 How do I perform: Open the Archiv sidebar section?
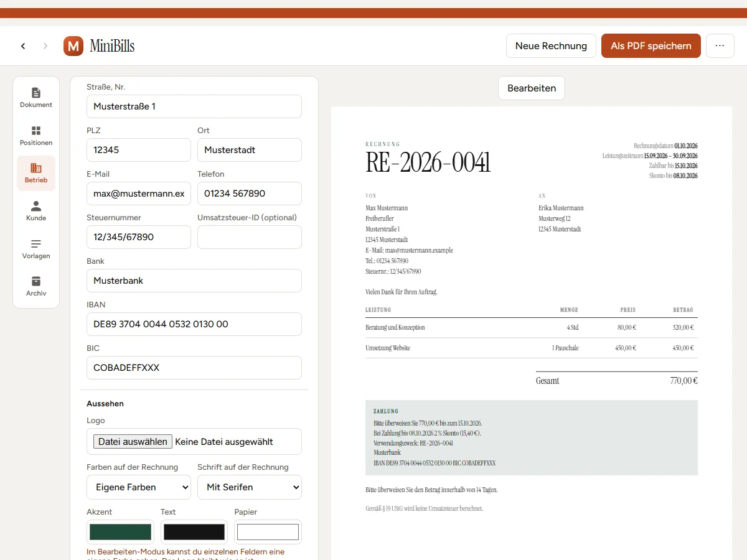coord(36,286)
